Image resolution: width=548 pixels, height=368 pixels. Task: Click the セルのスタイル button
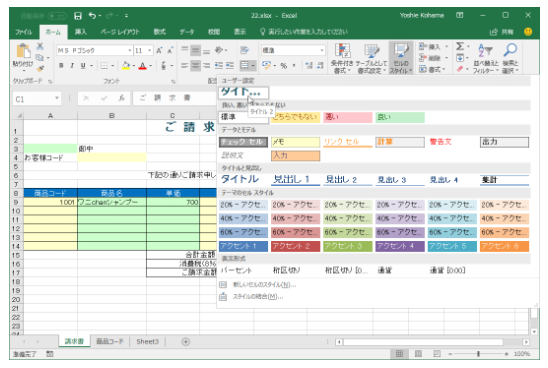(401, 58)
